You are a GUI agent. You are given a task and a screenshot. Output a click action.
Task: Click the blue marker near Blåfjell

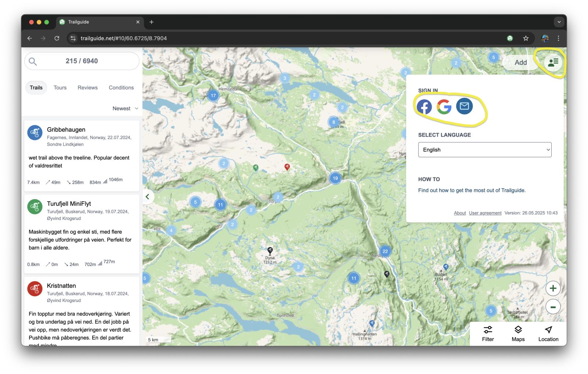click(x=446, y=267)
